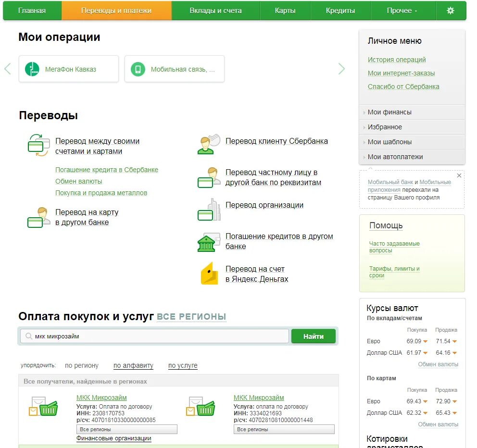Screen dimensions: 477x448
Task: Open the Обмен валюты link under Переводы
Action: 79,181
